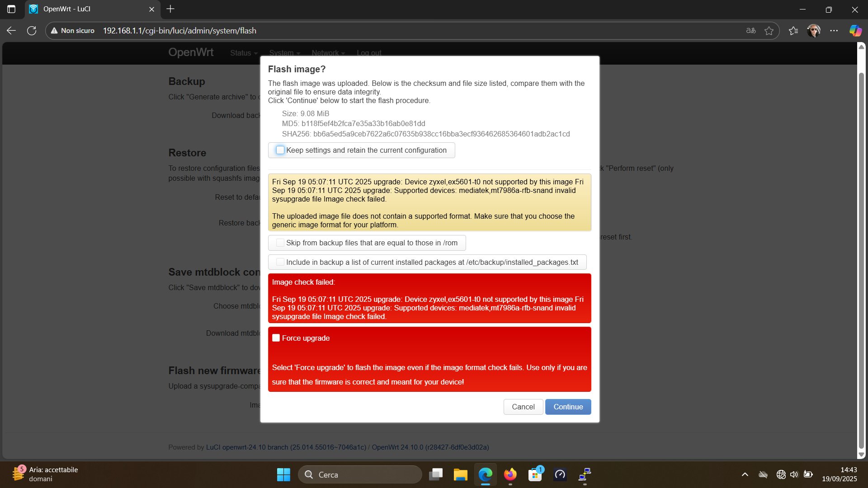The image size is (868, 488).
Task: Launch Firefox from the taskbar
Action: [510, 474]
